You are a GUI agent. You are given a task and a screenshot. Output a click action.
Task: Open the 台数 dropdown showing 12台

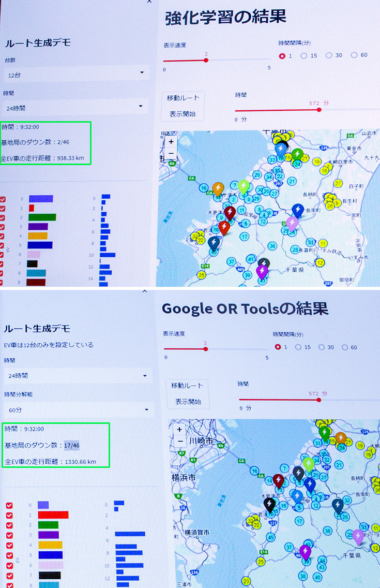point(77,75)
